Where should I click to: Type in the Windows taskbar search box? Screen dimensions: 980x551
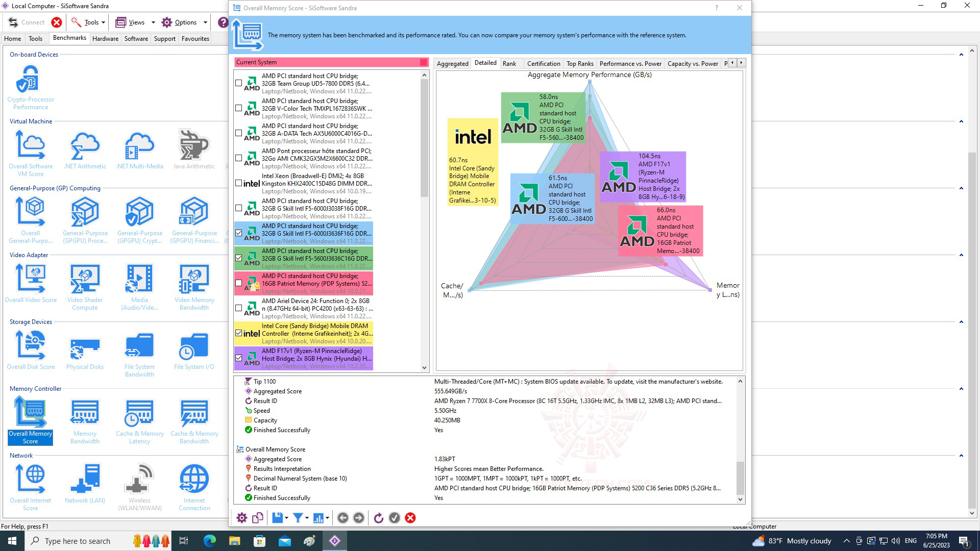coord(78,541)
